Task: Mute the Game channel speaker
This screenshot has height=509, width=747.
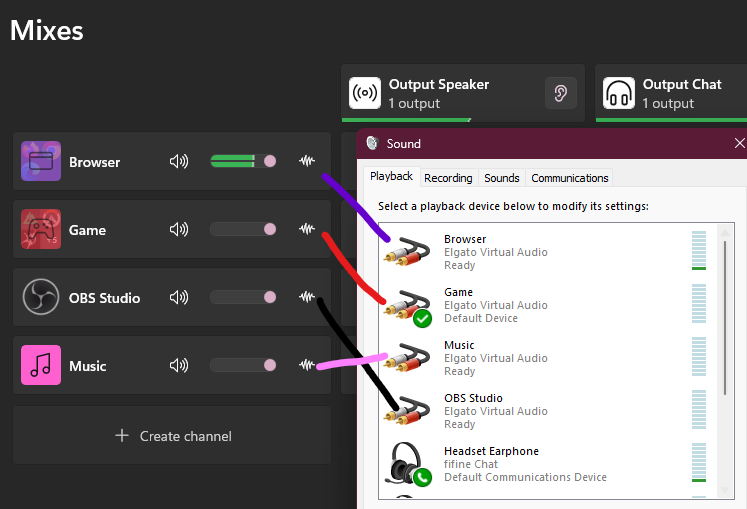Action: (x=179, y=229)
